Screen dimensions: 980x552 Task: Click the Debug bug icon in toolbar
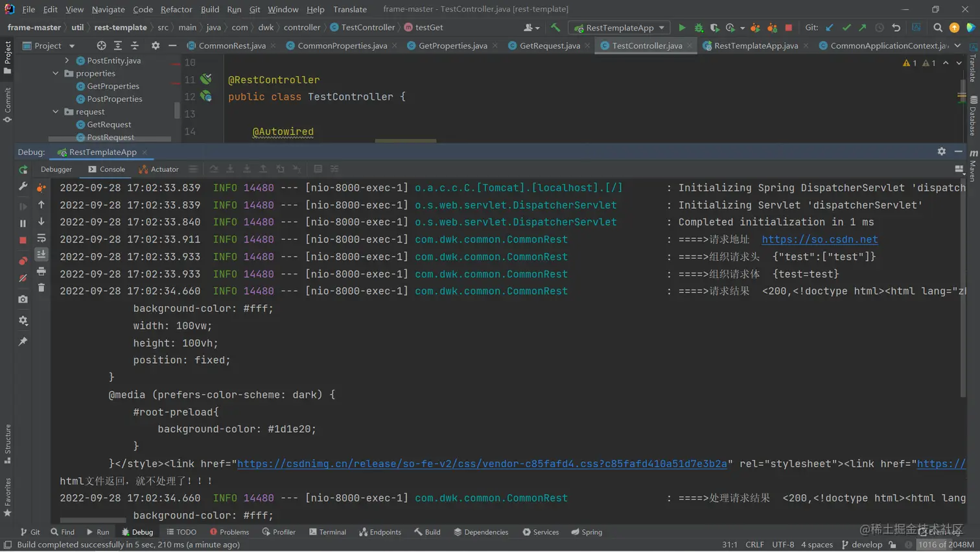coord(699,28)
